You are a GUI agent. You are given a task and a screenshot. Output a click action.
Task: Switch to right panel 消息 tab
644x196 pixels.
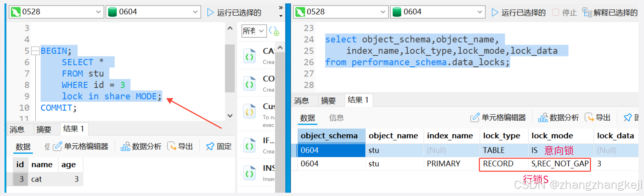coord(301,100)
